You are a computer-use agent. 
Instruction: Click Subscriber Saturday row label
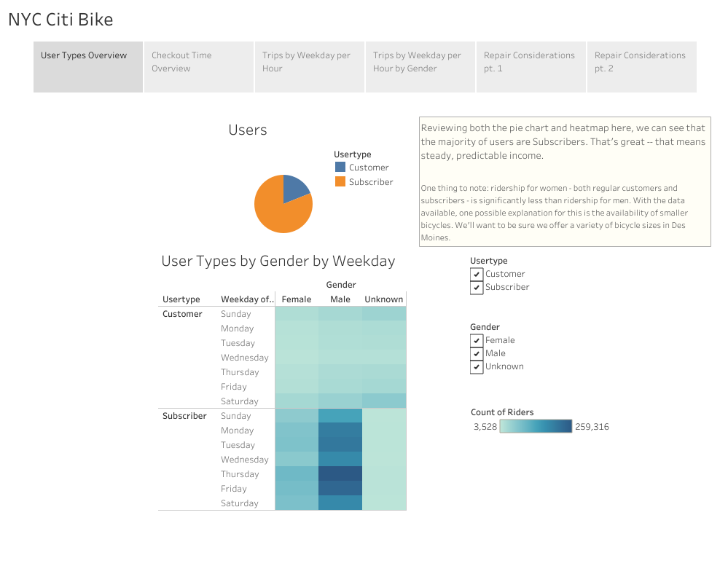(x=240, y=503)
